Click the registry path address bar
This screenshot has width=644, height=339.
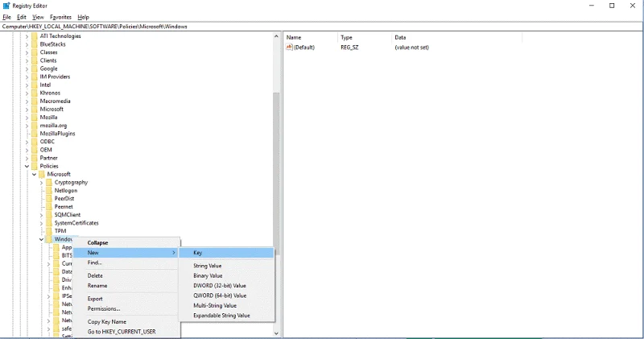click(x=321, y=27)
